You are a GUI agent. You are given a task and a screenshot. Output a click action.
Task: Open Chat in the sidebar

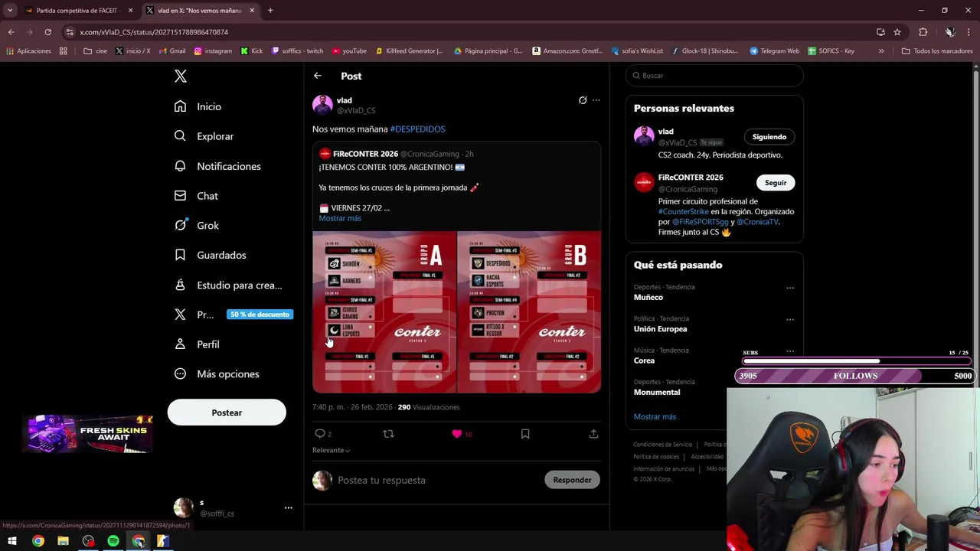(x=197, y=196)
